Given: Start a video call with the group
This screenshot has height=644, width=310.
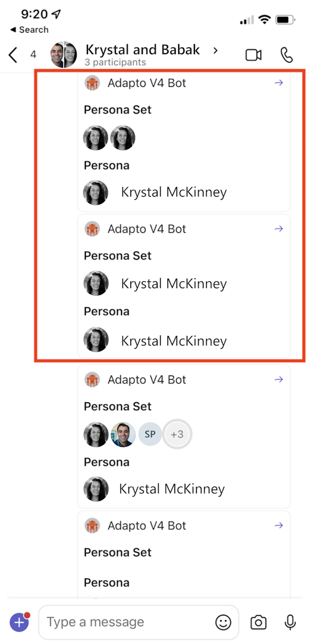Looking at the screenshot, I should pyautogui.click(x=253, y=55).
